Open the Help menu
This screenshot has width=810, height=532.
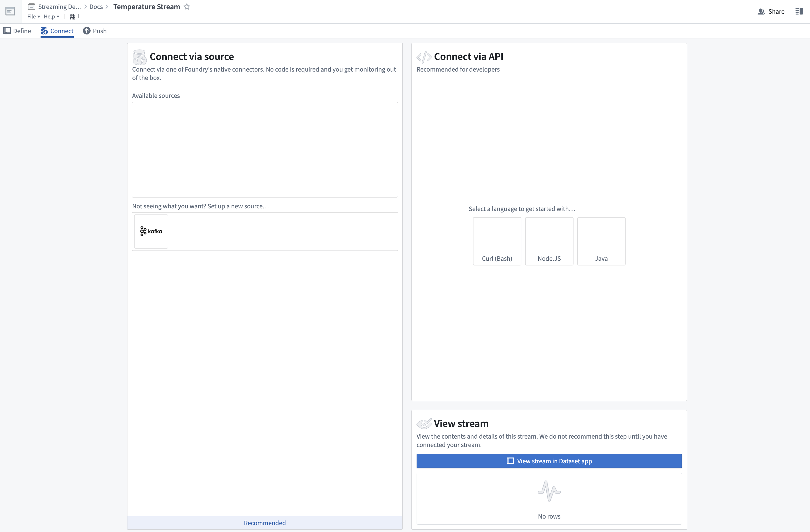(x=50, y=16)
